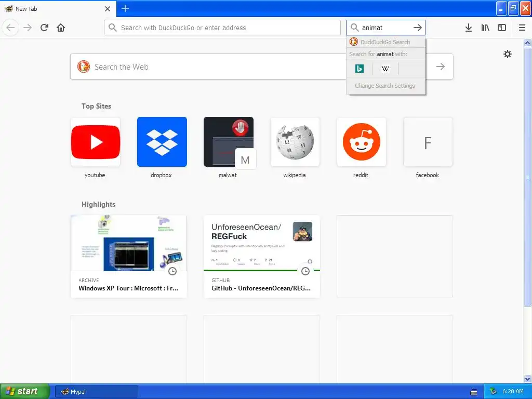This screenshot has height=399, width=532.
Task: Click the page scrollbar up arrow
Action: (x=527, y=43)
